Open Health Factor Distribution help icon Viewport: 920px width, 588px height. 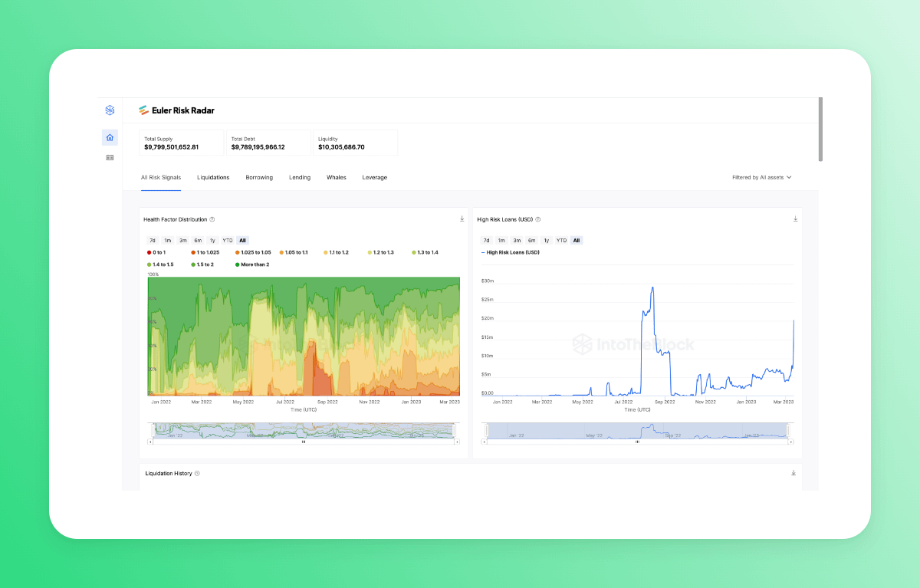[x=212, y=220]
